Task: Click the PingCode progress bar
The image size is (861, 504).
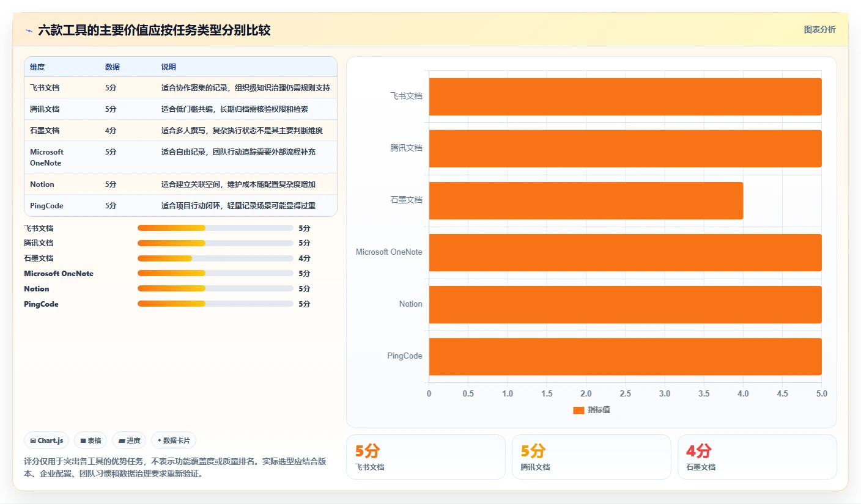Action: (215, 304)
